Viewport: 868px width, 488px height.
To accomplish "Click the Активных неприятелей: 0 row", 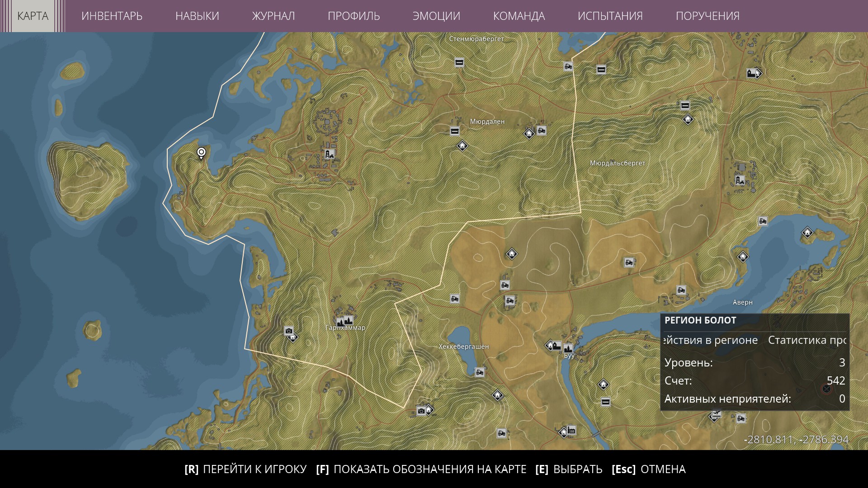I will (x=755, y=399).
